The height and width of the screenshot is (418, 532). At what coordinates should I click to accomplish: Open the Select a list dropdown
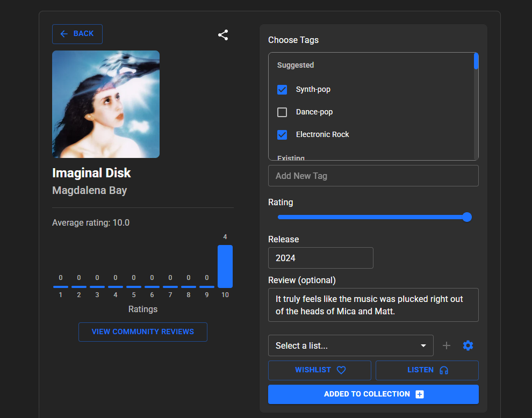pos(344,345)
